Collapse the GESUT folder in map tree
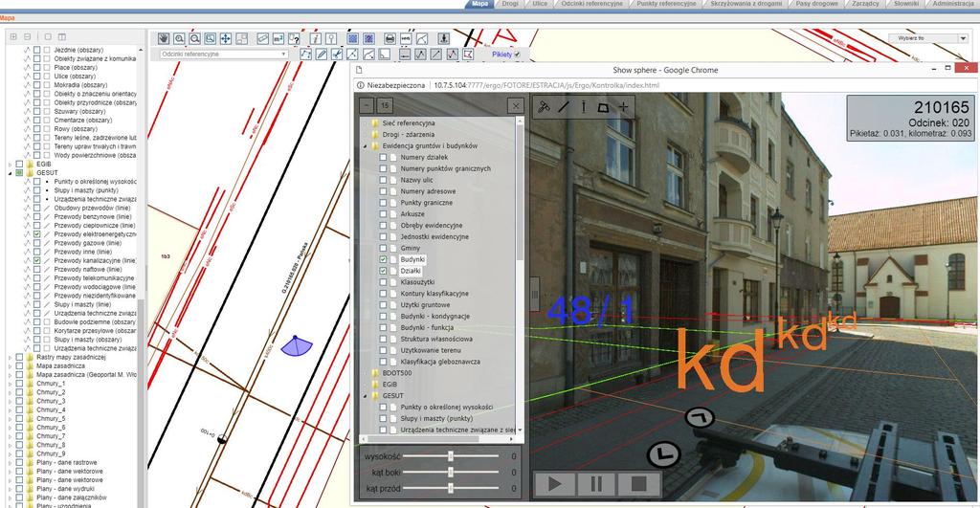The width and height of the screenshot is (980, 508). [10, 173]
